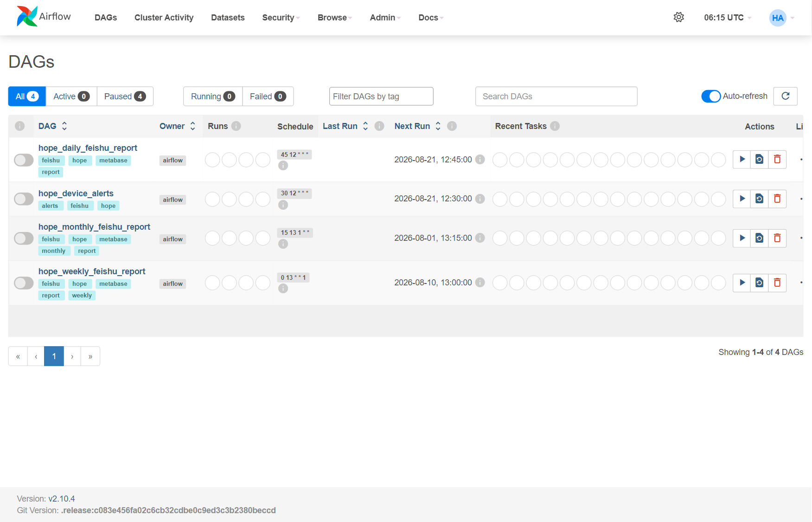This screenshot has width=812, height=522.
Task: Trigger the hope_monthly_feishu_report DAG
Action: point(742,238)
